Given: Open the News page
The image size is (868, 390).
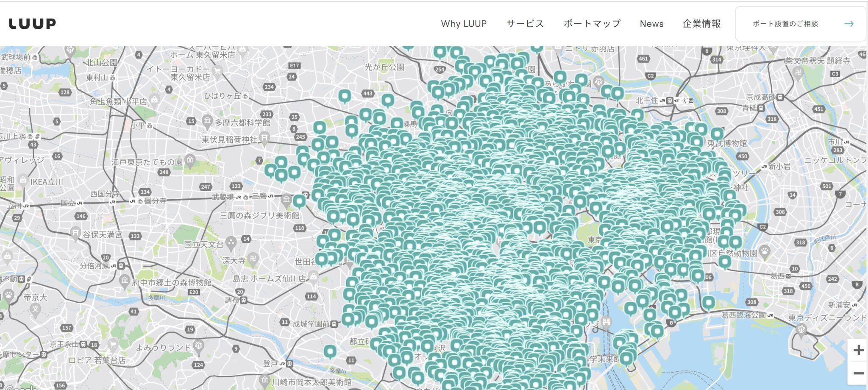Looking at the screenshot, I should coord(652,24).
